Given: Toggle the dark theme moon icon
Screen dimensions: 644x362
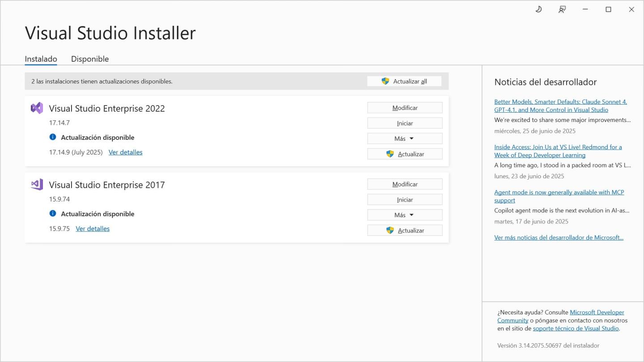Looking at the screenshot, I should pos(538,9).
